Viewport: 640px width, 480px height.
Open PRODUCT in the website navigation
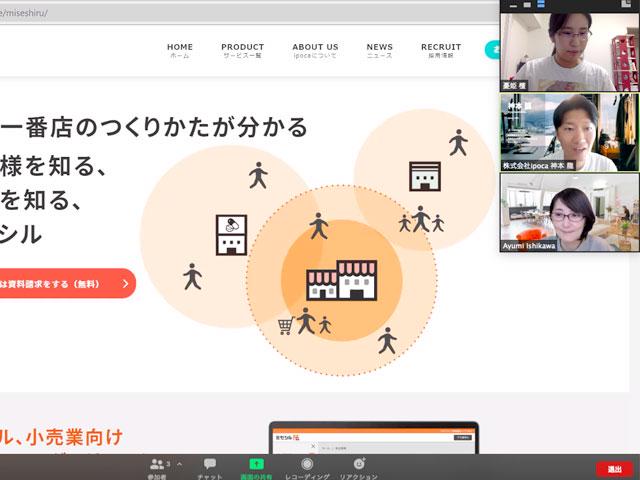(242, 51)
